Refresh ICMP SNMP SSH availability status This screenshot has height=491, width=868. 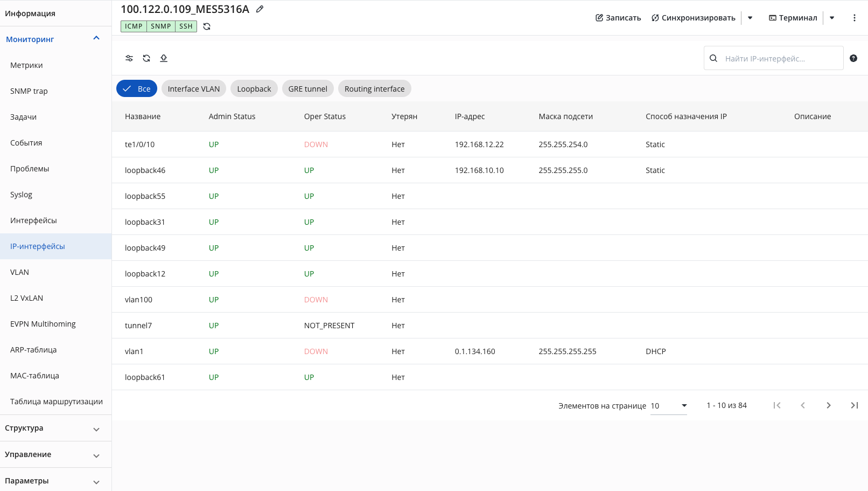coord(207,26)
